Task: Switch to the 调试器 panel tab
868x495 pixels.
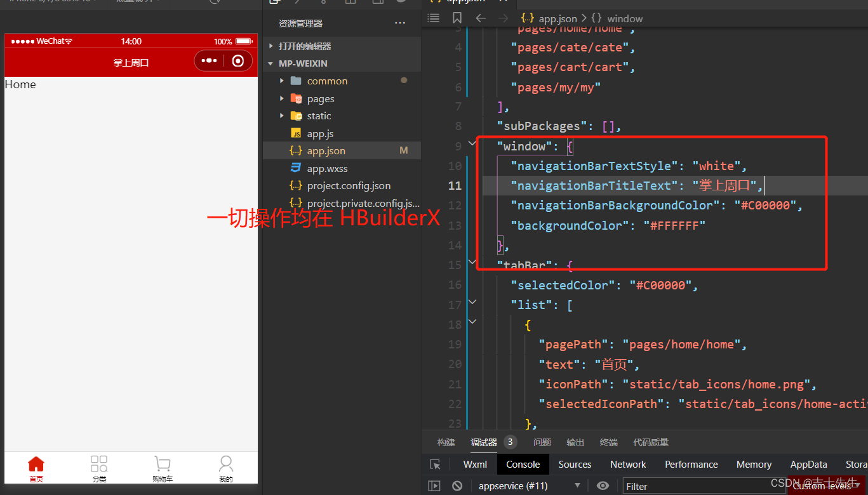Action: (484, 442)
